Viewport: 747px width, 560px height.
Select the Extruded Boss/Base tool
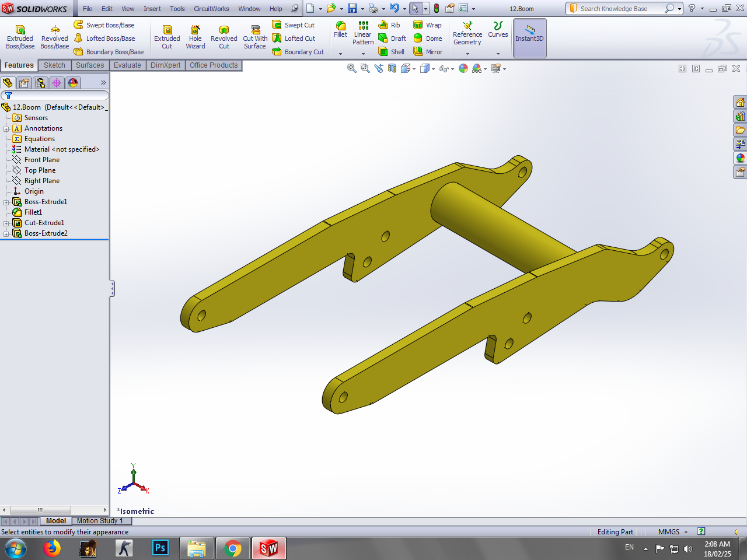(20, 37)
